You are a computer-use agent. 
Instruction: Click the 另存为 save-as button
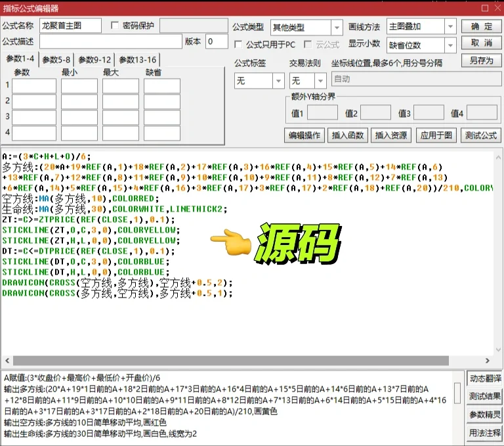481,60
